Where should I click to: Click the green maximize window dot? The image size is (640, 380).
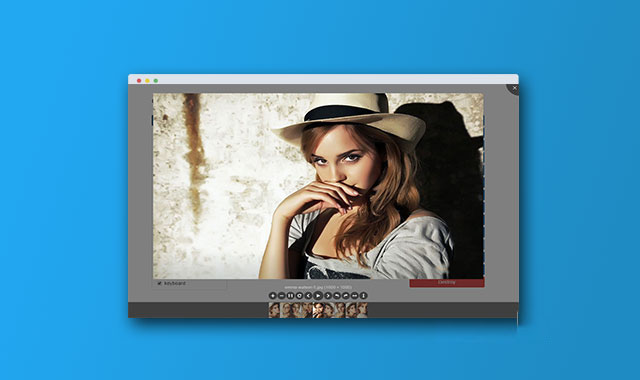click(x=156, y=81)
